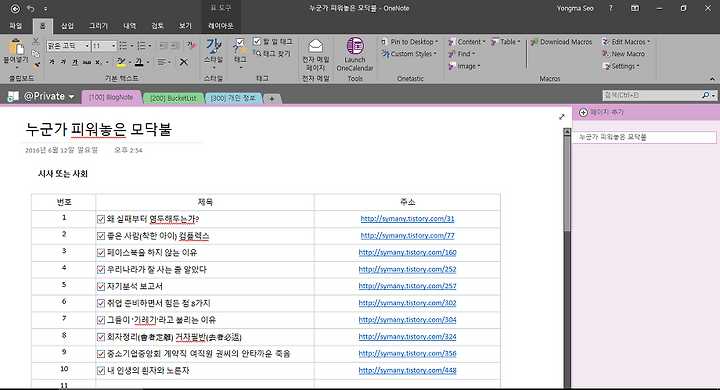
Task: Expand page to full view arrow icon
Action: point(562,117)
